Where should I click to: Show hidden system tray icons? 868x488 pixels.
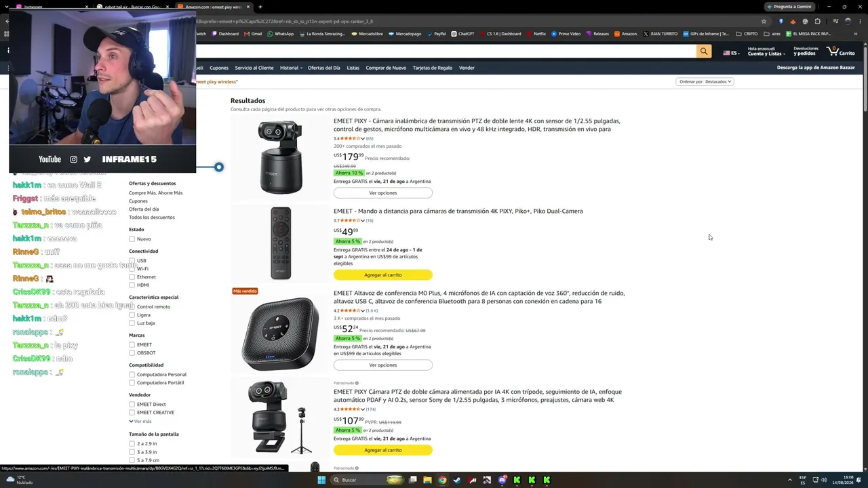789,480
